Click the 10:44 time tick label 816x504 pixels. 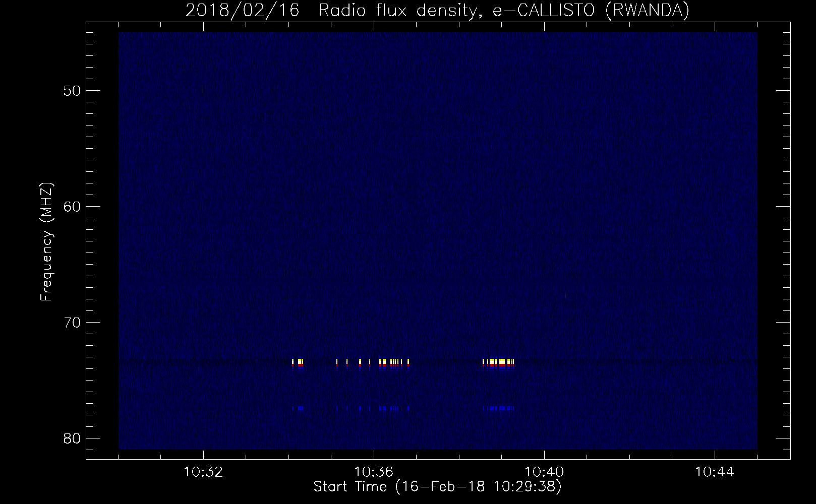coord(715,473)
